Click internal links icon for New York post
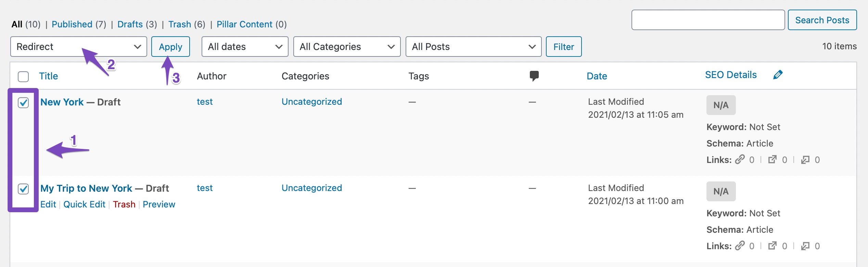This screenshot has width=868, height=267. coord(740,160)
